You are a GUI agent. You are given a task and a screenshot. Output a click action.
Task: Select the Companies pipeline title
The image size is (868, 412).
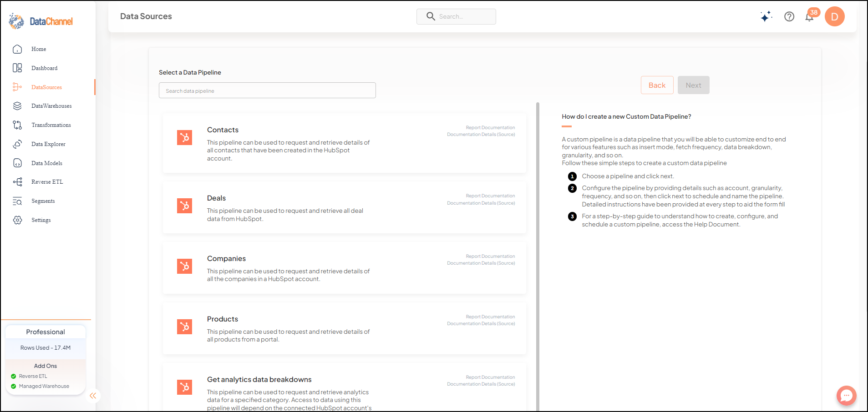click(x=226, y=259)
